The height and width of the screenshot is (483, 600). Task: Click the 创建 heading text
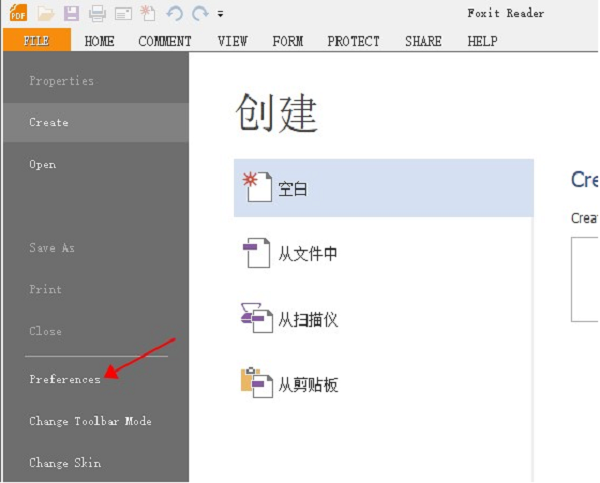pyautogui.click(x=277, y=113)
